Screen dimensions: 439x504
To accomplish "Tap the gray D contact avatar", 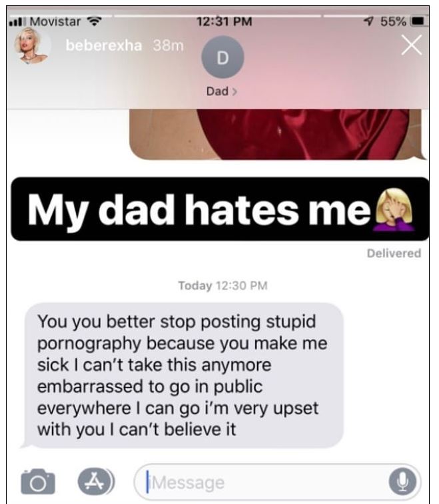I will click(x=222, y=57).
